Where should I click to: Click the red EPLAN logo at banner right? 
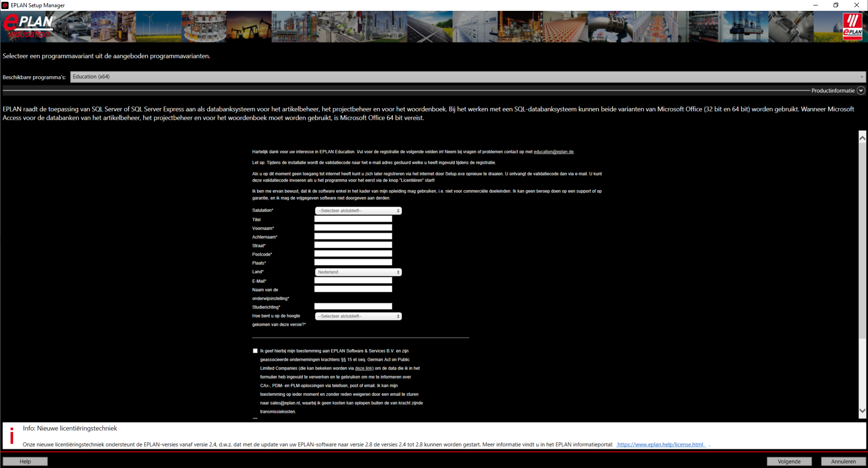(x=853, y=27)
